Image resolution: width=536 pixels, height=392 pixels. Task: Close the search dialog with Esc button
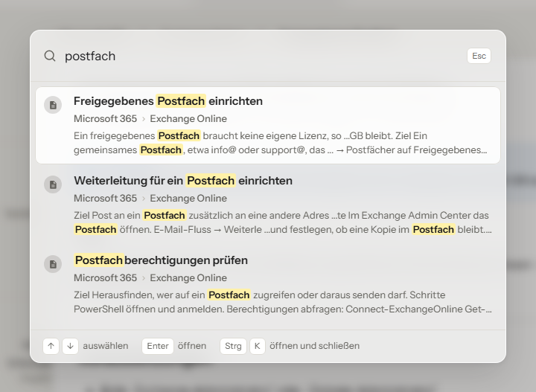point(479,56)
